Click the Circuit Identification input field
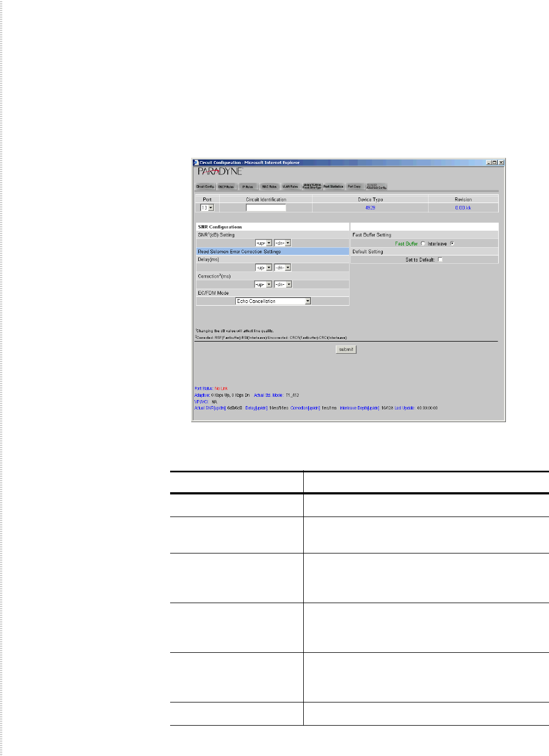 (266, 208)
